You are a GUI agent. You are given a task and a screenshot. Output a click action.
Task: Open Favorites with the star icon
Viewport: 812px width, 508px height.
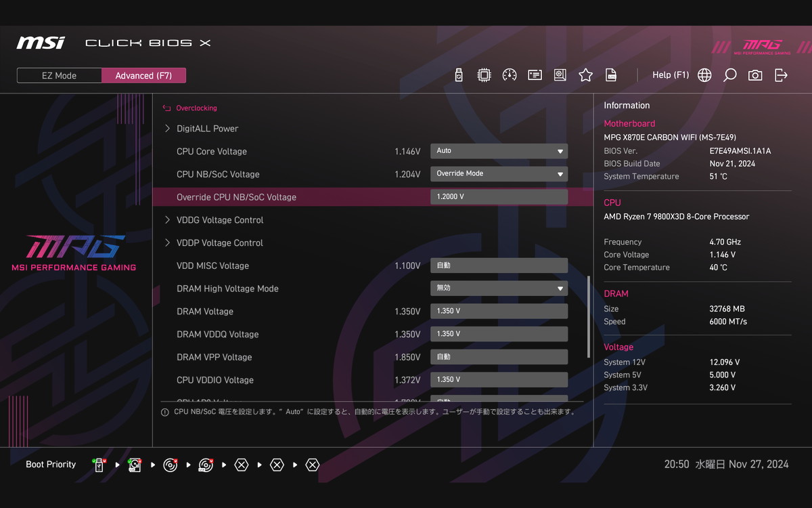[585, 75]
